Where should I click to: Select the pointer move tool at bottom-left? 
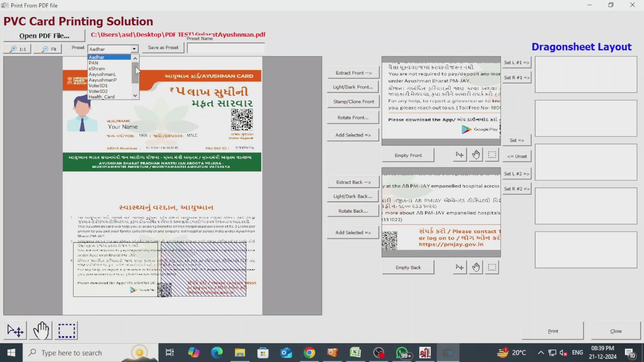[x=15, y=330]
